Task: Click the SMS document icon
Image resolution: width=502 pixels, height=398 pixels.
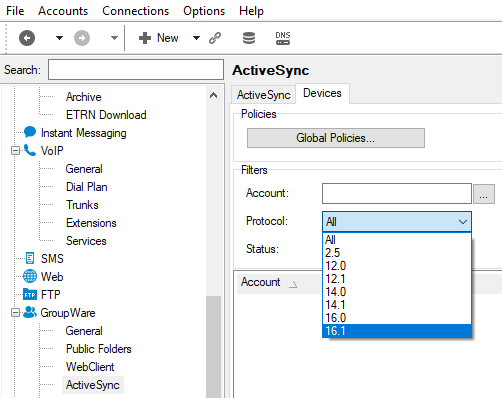Action: click(30, 258)
